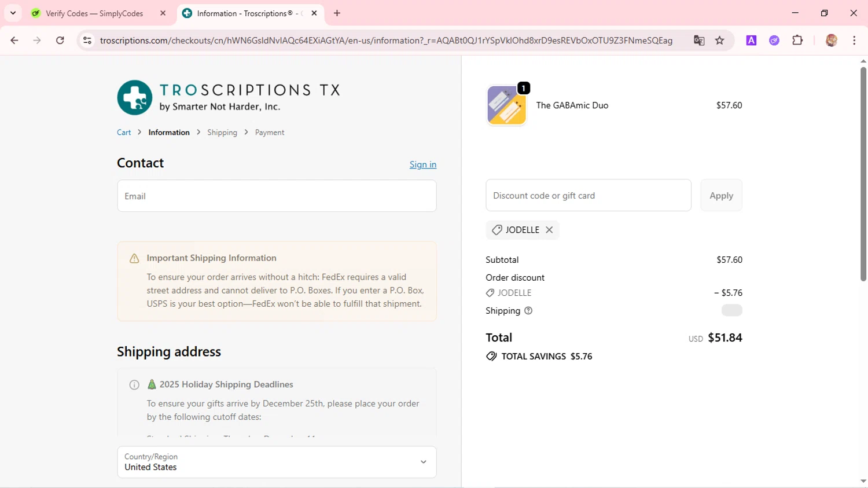Remove the JODELLE discount code

[x=549, y=230]
